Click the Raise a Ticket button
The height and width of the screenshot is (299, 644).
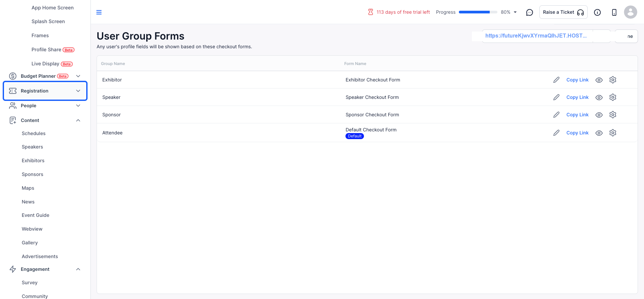[x=563, y=12]
